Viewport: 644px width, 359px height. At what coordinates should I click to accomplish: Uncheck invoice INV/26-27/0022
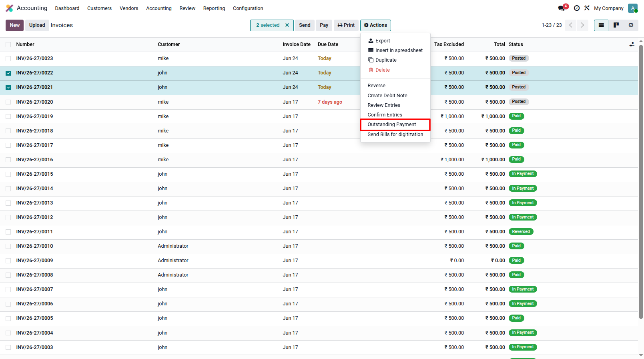click(8, 73)
